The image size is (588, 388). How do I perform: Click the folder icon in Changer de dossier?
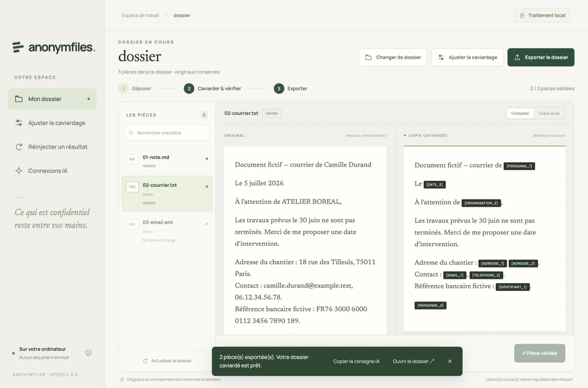pyautogui.click(x=368, y=57)
